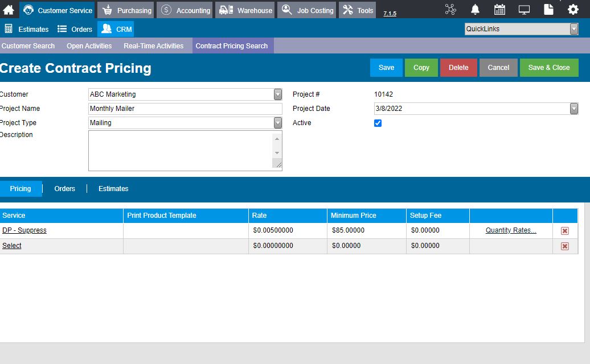The height and width of the screenshot is (364, 590).
Task: Open settings gear icon
Action: (x=573, y=10)
